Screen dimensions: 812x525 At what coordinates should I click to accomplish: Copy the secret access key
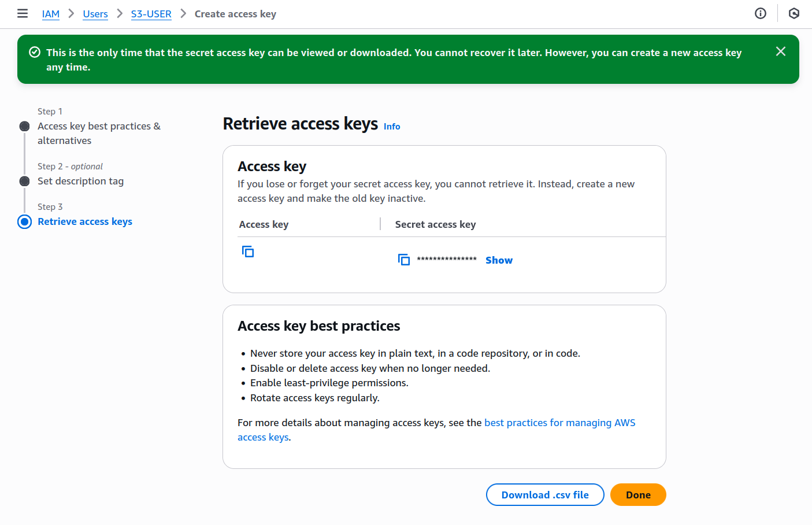(404, 260)
